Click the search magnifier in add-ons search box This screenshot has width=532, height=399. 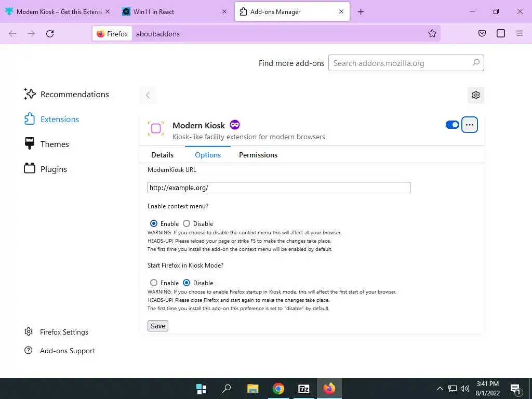pyautogui.click(x=476, y=63)
